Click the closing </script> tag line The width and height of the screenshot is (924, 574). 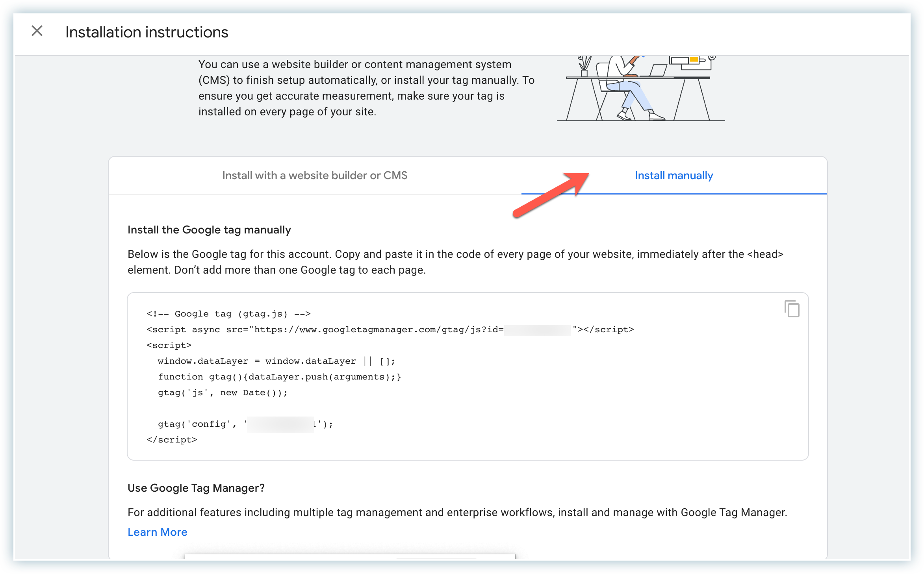[x=172, y=440]
